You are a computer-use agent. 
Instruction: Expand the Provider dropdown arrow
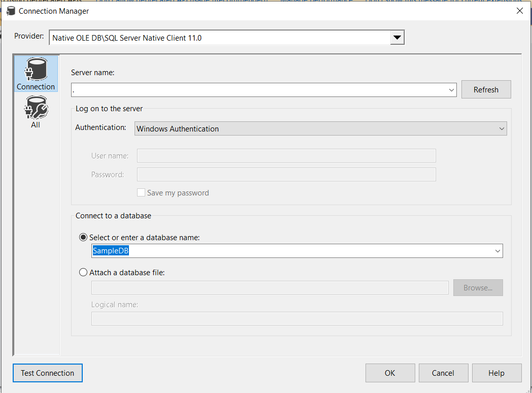click(397, 38)
